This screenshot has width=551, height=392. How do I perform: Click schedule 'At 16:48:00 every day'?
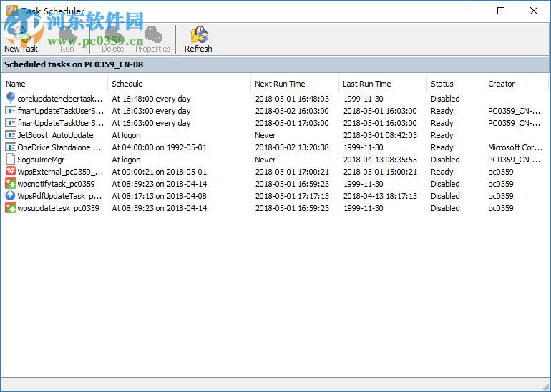click(x=151, y=99)
